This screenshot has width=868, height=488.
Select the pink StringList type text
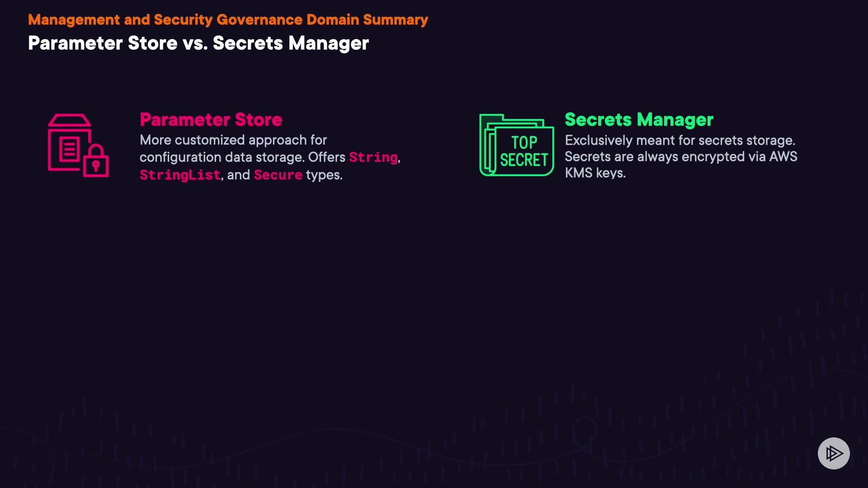click(x=180, y=175)
